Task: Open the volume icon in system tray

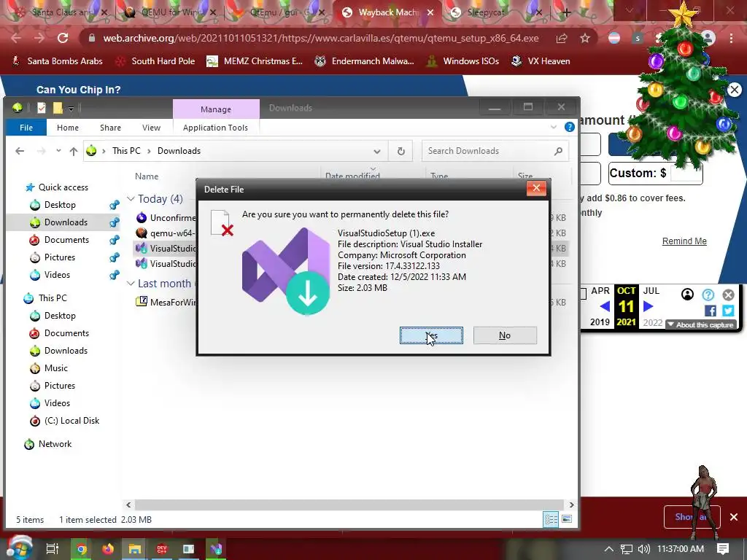Action: [643, 549]
